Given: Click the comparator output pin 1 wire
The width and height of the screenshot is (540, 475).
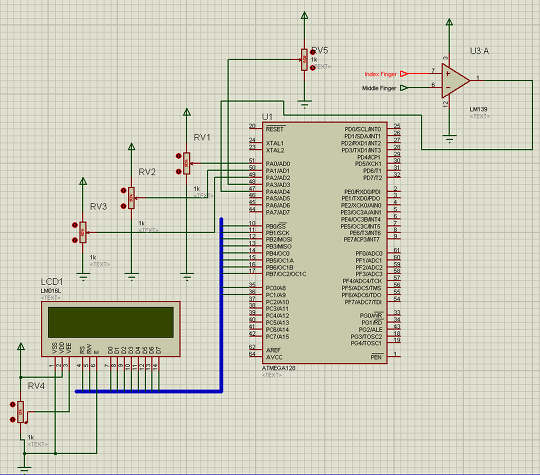Looking at the screenshot, I should (x=477, y=80).
